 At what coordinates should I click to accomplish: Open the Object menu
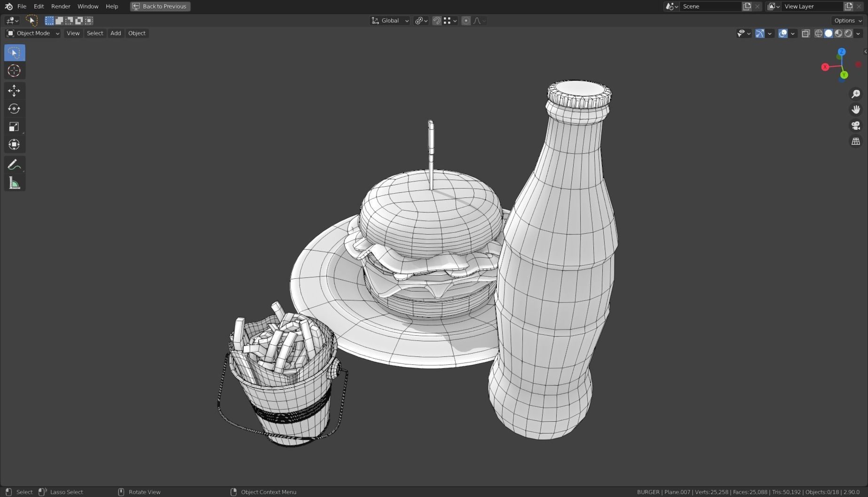coord(137,33)
